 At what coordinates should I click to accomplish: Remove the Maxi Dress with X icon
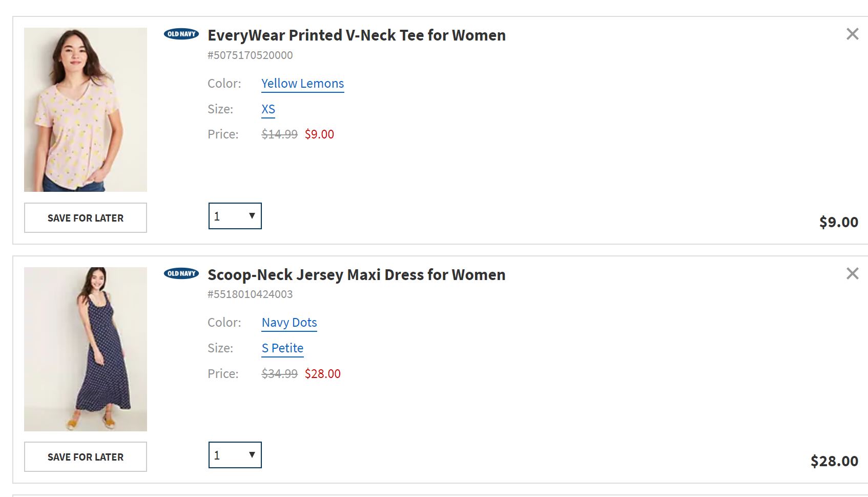tap(852, 274)
